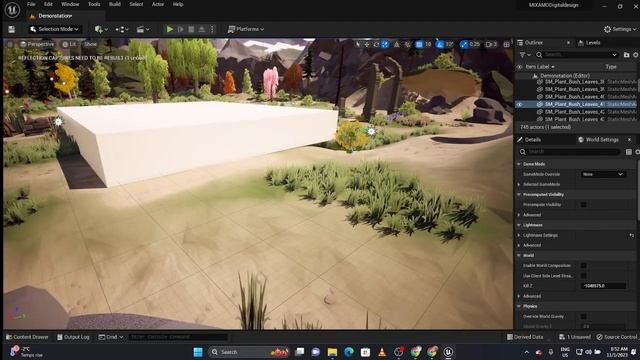Open the File menu
Screen dimensions: 640x360
pyautogui.click(x=31, y=4)
